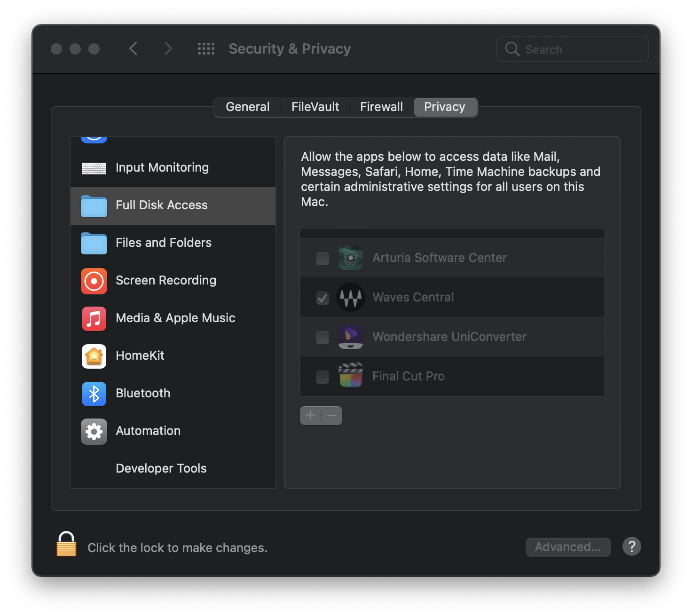Click the add app plus button
Screen dimensions: 692x616
point(310,416)
